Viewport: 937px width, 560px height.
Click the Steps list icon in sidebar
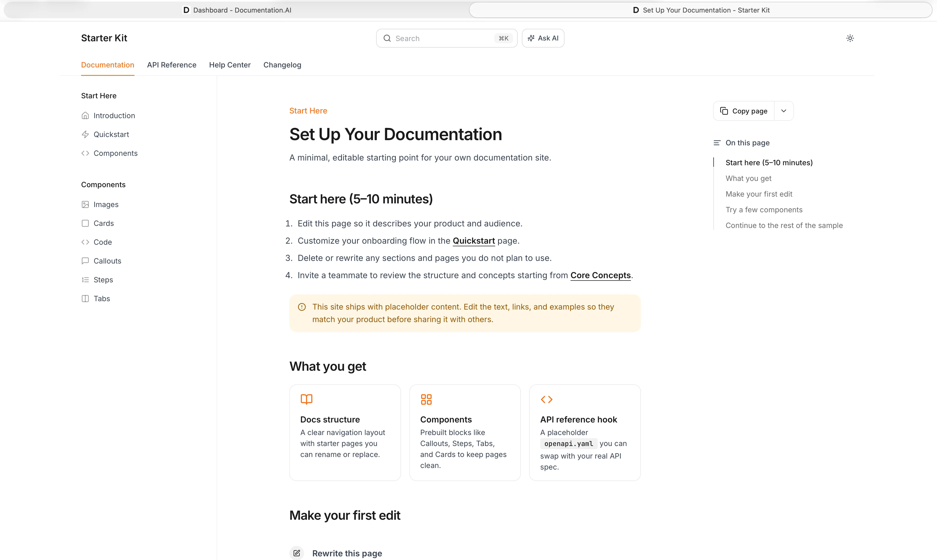(x=85, y=280)
